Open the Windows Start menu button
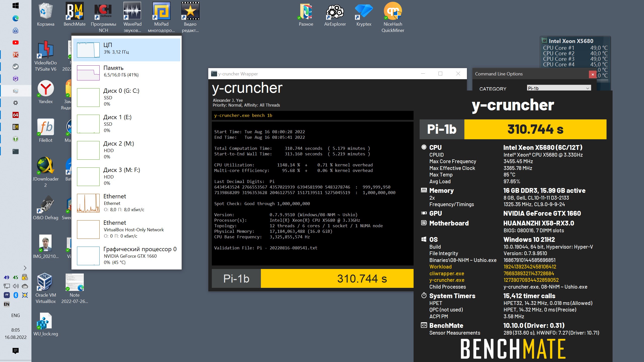The width and height of the screenshot is (644, 362). click(x=16, y=6)
